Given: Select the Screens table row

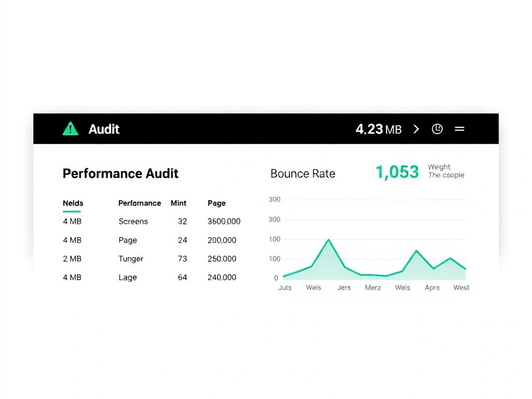Looking at the screenshot, I should pos(133,221).
